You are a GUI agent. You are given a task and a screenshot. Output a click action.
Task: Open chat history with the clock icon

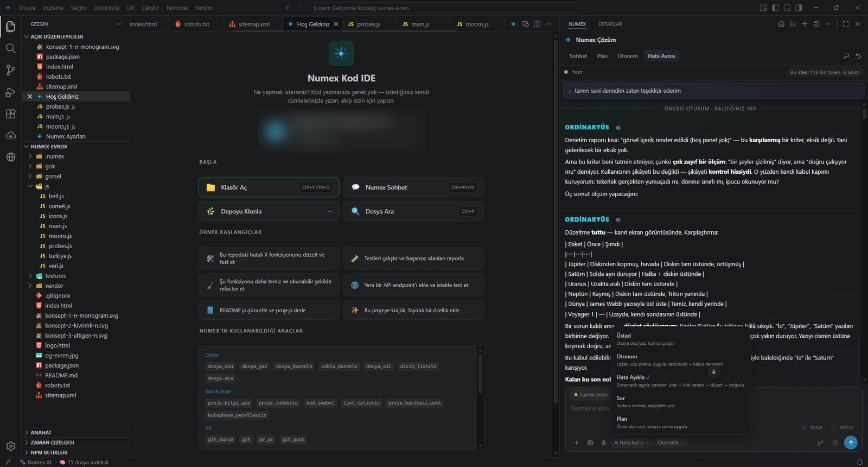coord(816,24)
